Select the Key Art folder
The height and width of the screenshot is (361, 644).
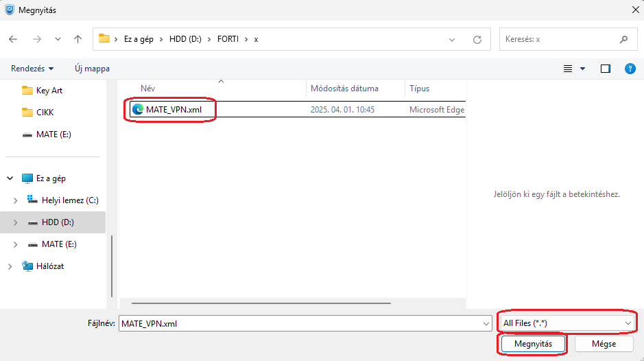tap(49, 90)
